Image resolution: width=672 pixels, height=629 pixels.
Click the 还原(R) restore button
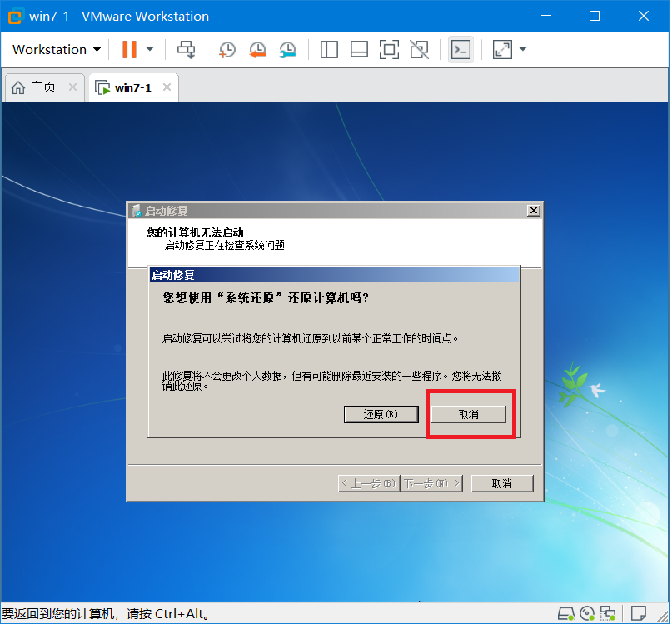pos(381,415)
